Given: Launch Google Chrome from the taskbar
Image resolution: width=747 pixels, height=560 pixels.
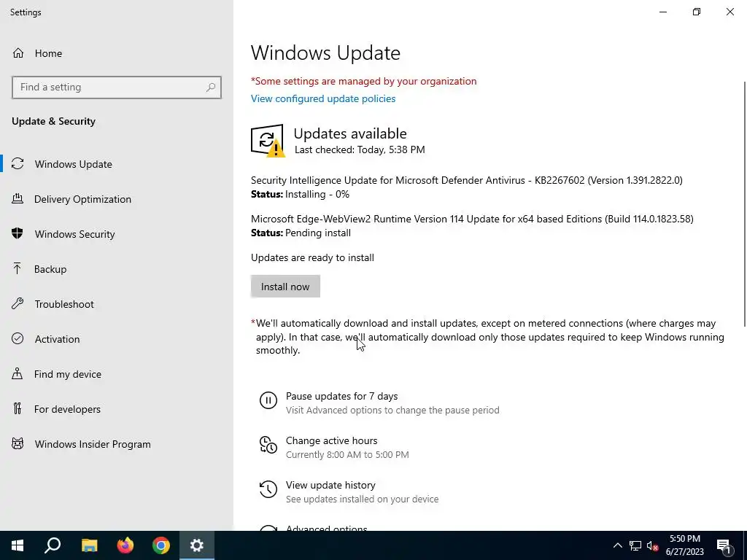Looking at the screenshot, I should [x=161, y=545].
